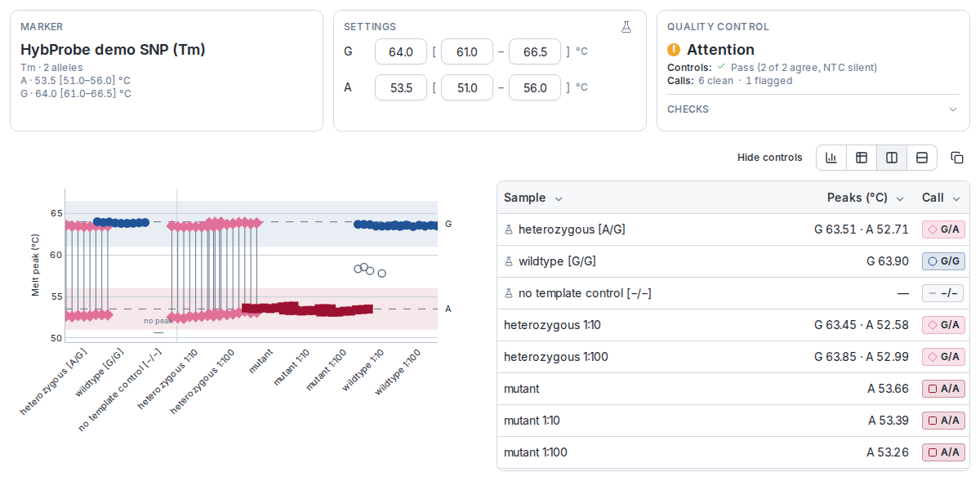Click the dark red mutant squares cluster
The width and height of the screenshot is (980, 481).
pos(307,309)
